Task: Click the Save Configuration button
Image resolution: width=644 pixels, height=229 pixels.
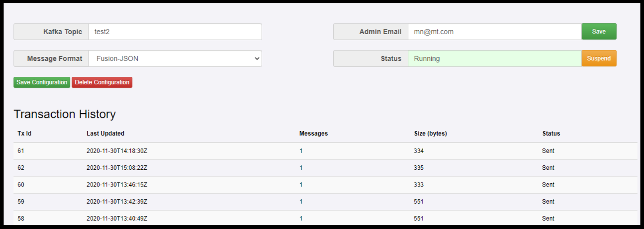Action: point(42,82)
